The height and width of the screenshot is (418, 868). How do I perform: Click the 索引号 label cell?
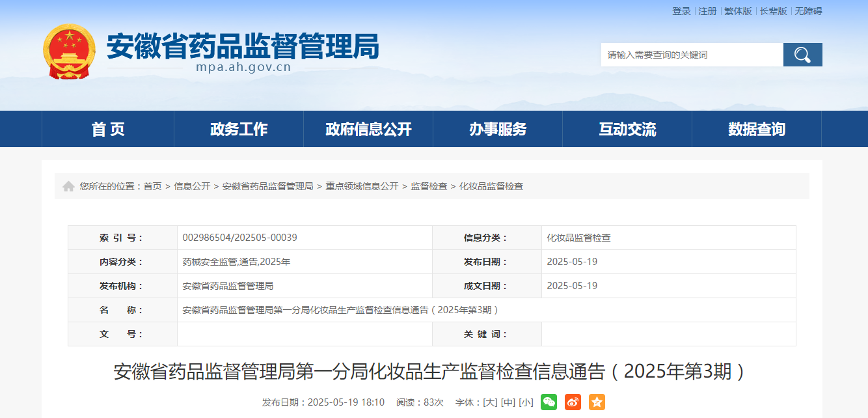(122, 238)
